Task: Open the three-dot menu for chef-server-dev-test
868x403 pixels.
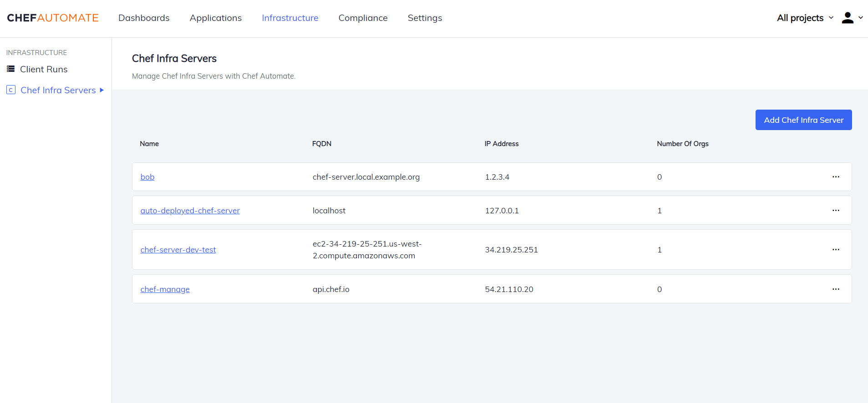Action: (836, 250)
